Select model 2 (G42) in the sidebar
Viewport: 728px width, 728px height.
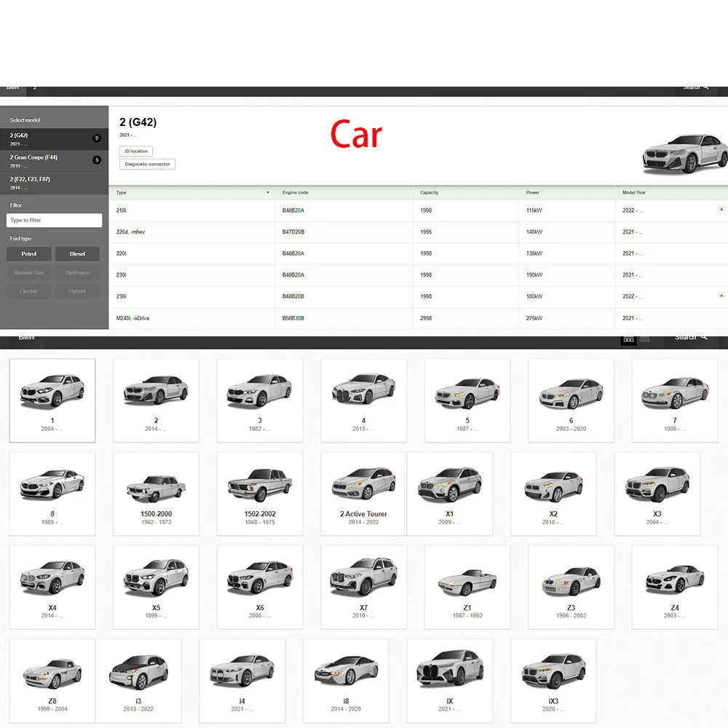[55, 139]
